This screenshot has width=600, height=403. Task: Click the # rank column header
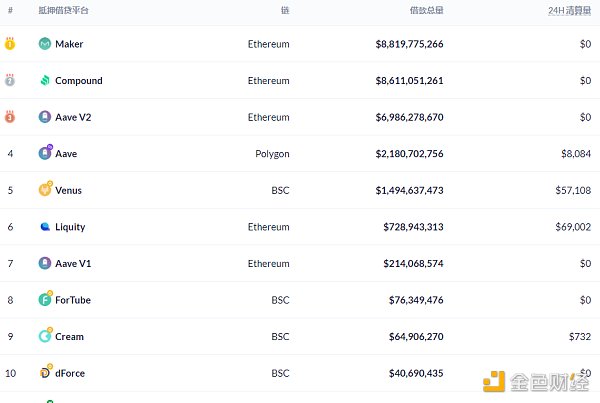[x=10, y=9]
